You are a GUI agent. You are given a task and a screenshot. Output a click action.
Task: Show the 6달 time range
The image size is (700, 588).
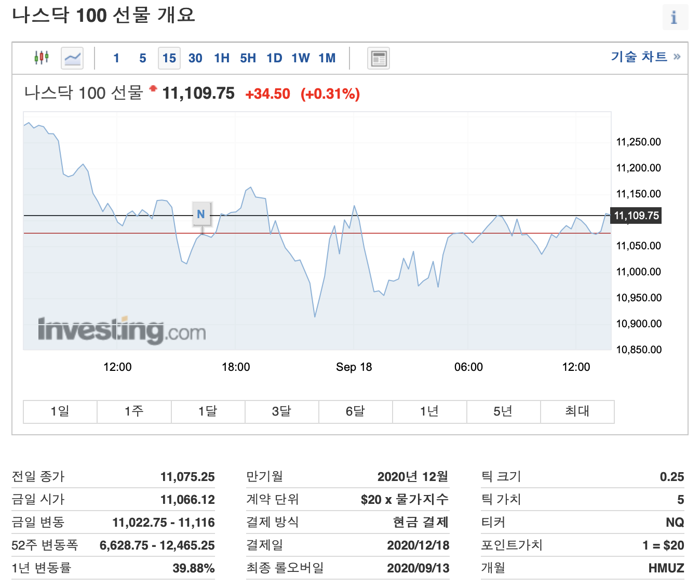click(356, 411)
